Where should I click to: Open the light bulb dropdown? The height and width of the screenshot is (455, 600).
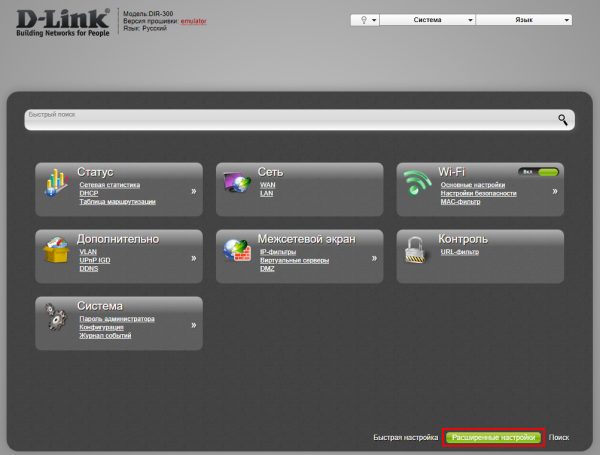(365, 20)
